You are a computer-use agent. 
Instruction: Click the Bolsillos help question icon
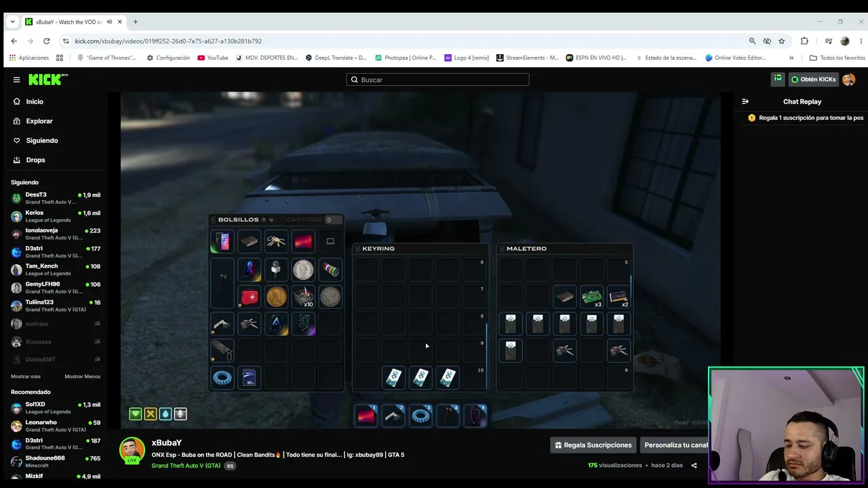click(x=264, y=220)
